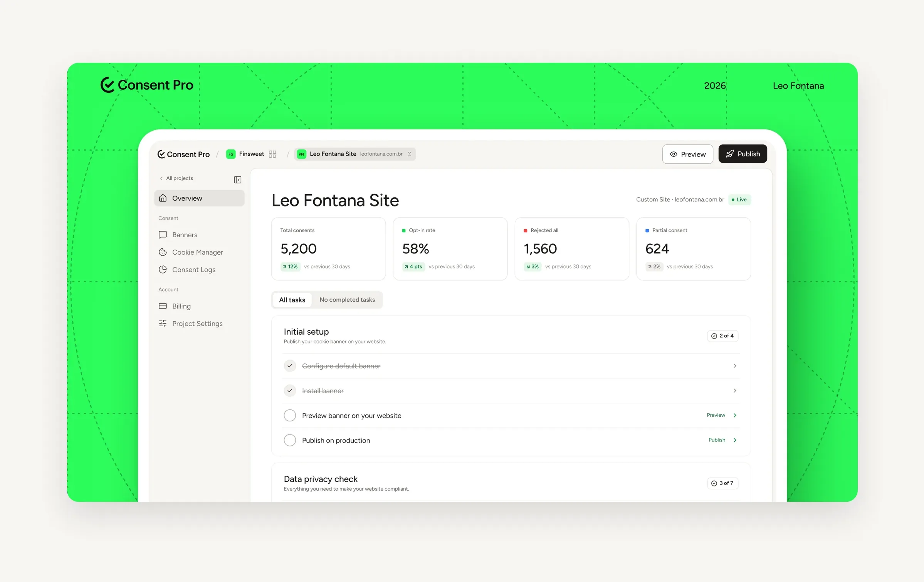Expand the Install banner row chevron
This screenshot has width=924, height=582.
click(x=735, y=391)
